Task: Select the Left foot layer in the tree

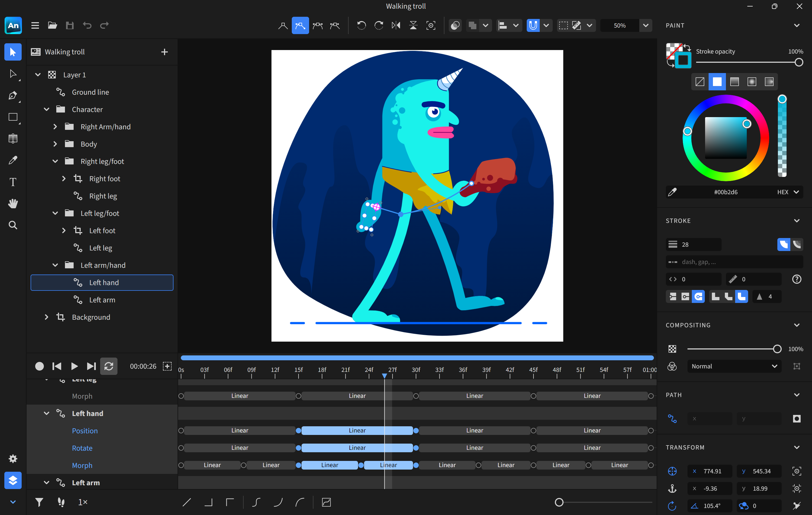Action: (x=102, y=230)
